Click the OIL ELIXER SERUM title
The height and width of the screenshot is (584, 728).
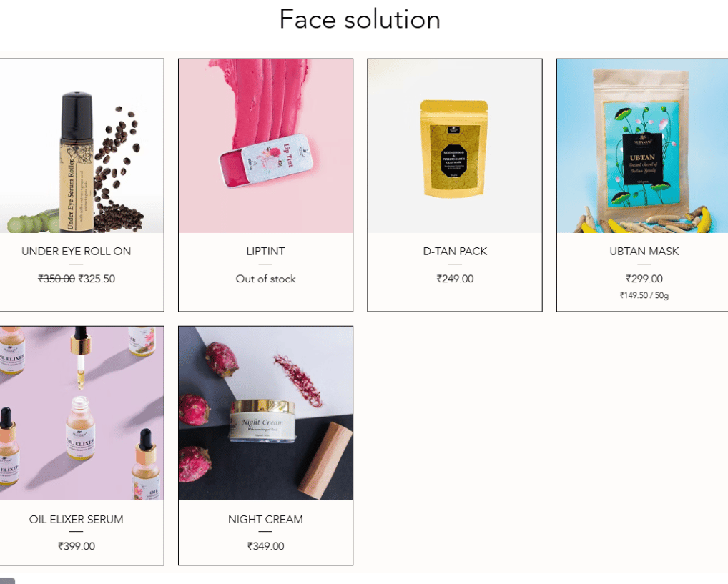(x=76, y=519)
